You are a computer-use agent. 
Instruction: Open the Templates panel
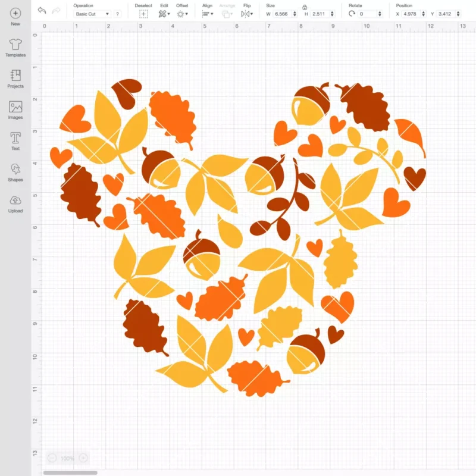[x=15, y=48]
